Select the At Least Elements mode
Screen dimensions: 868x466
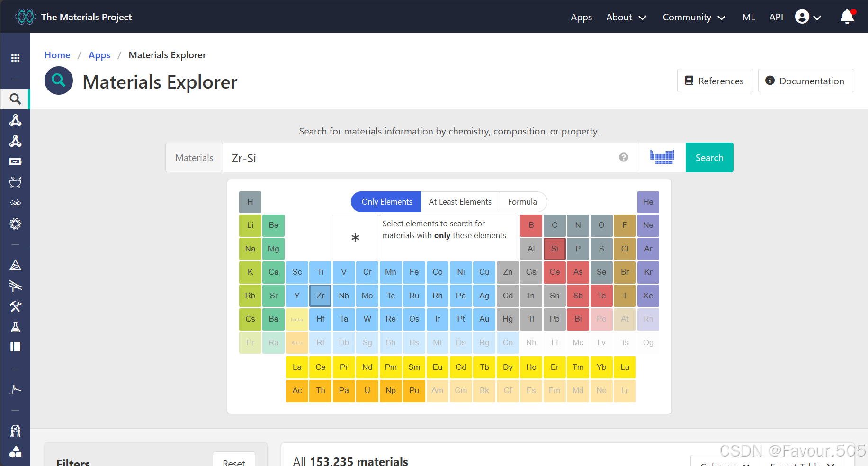[460, 202]
